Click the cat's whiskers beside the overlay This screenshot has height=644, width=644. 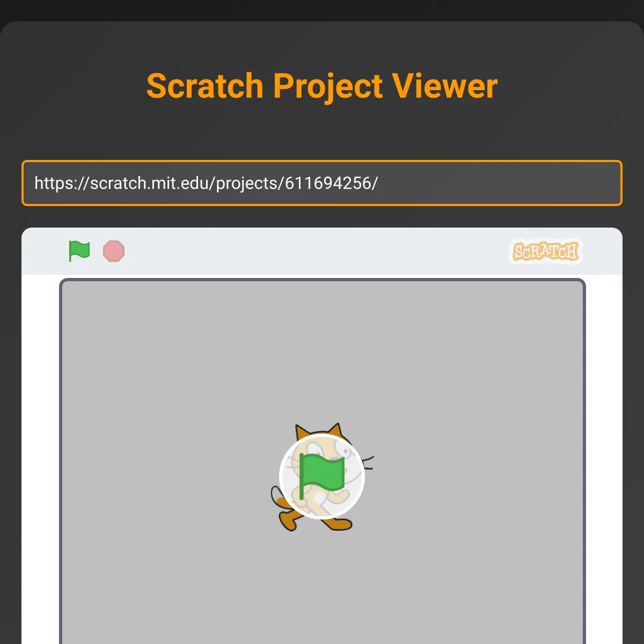(368, 462)
